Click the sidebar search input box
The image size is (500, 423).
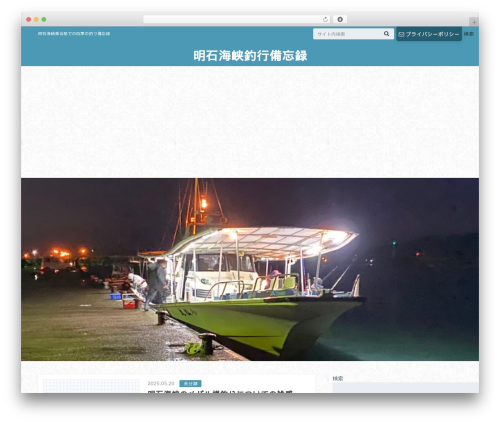pos(405,388)
